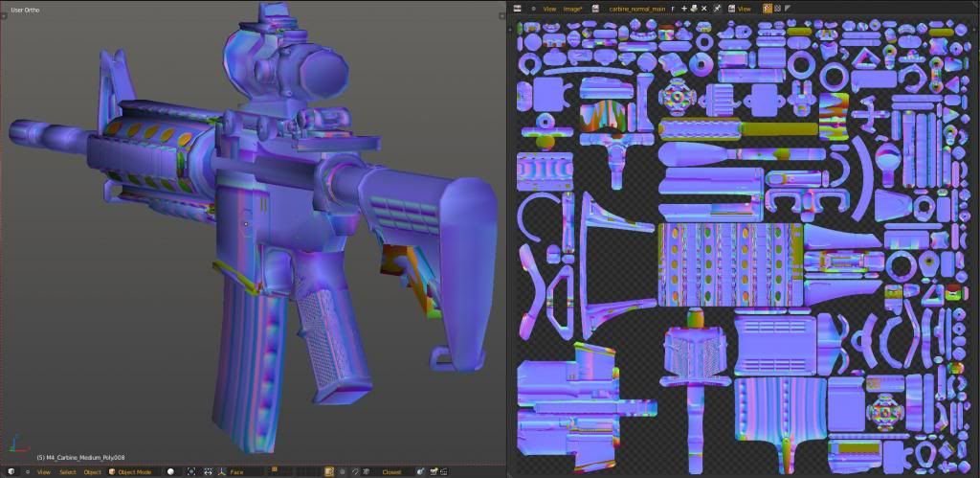Unlink the image with the X icon
This screenshot has width=980, height=478.
[x=704, y=8]
